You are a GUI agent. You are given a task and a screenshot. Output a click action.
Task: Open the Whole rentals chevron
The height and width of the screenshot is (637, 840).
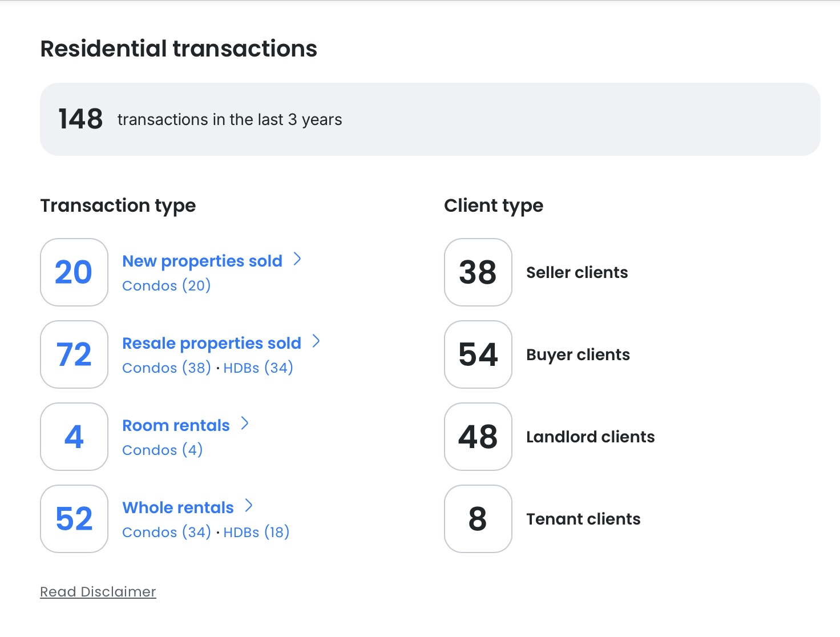pyautogui.click(x=249, y=506)
